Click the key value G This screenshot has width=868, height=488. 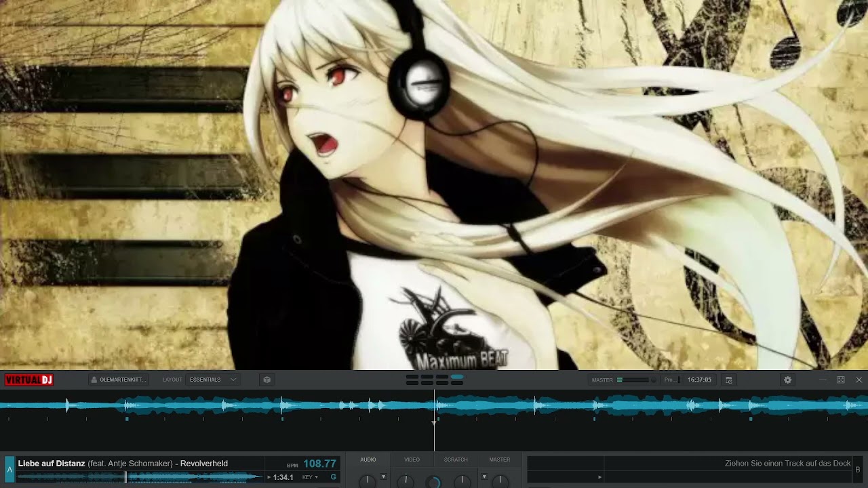coord(333,477)
